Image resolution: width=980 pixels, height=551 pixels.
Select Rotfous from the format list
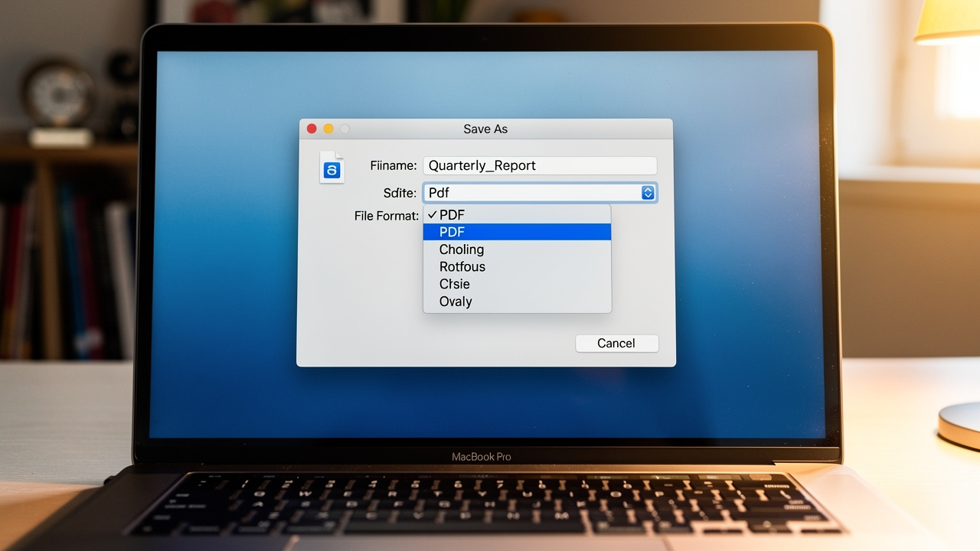pos(517,266)
